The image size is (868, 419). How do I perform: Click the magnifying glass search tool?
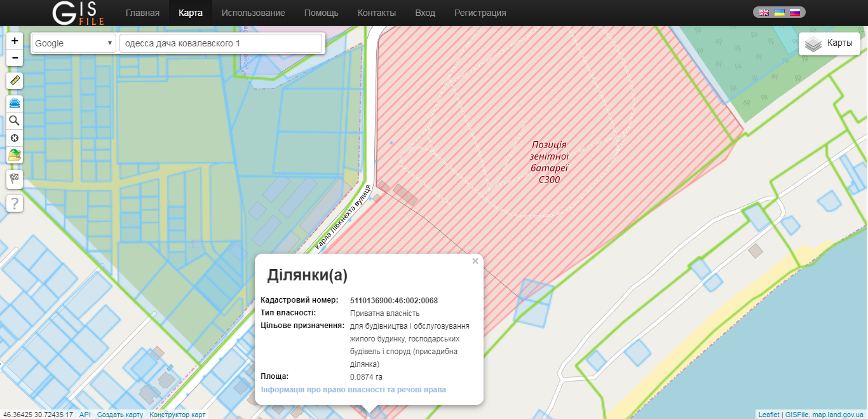point(15,121)
